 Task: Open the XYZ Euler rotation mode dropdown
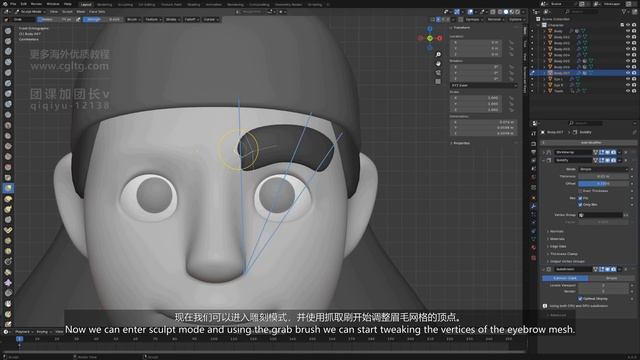[x=484, y=85]
